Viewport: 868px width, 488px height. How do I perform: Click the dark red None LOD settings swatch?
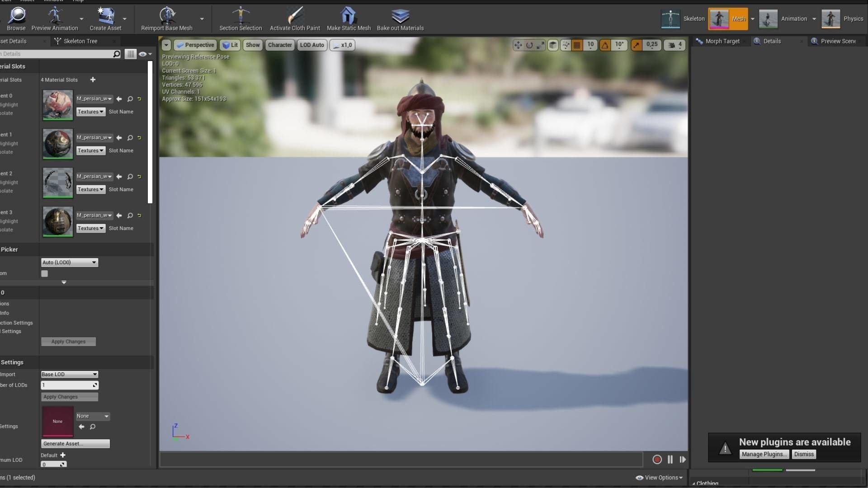point(57,421)
